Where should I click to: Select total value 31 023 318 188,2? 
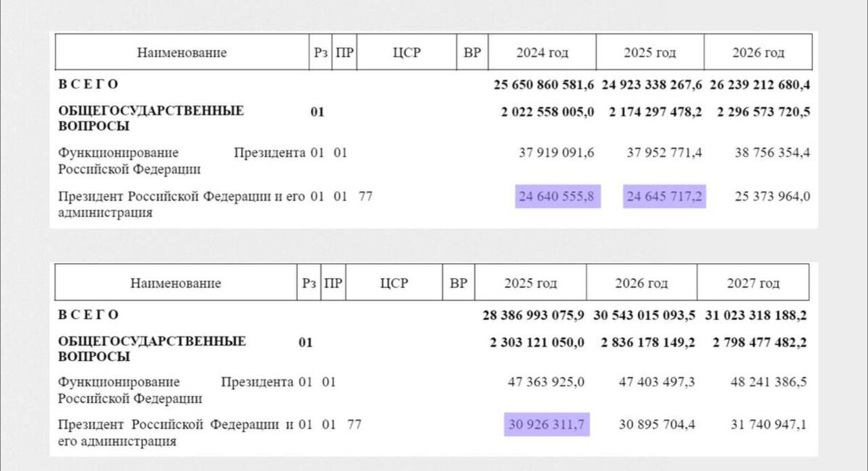point(756,315)
